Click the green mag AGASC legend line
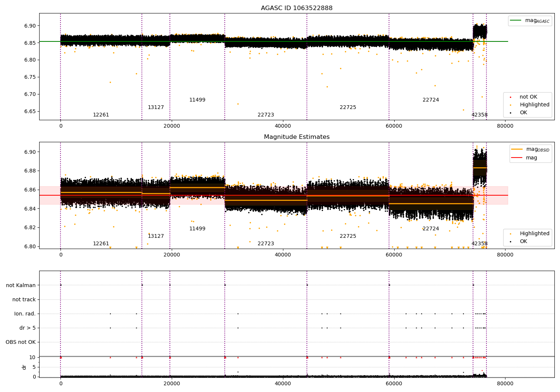The image size is (560, 392). pyautogui.click(x=516, y=20)
